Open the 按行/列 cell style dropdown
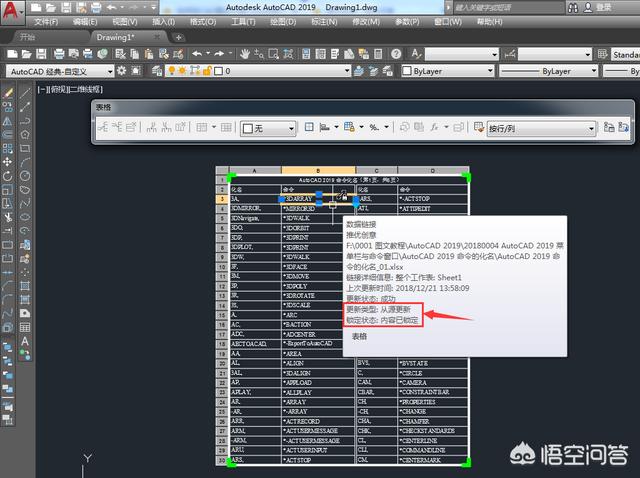This screenshot has height=478, width=640. 541,129
